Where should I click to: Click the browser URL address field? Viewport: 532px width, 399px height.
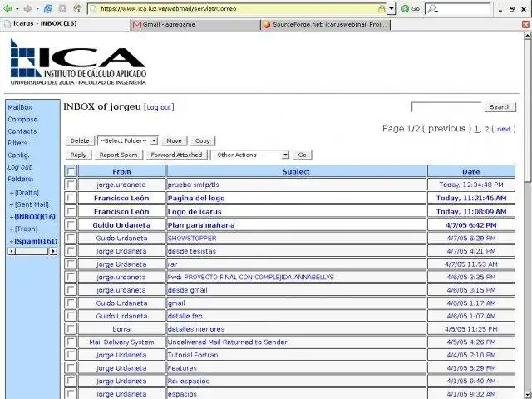pyautogui.click(x=238, y=9)
